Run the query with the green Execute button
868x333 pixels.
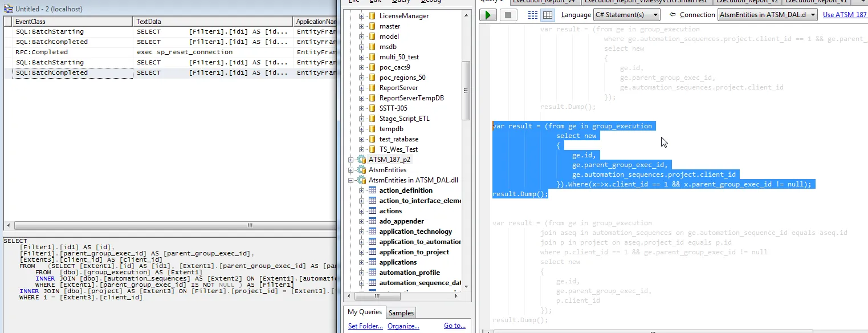coord(488,15)
